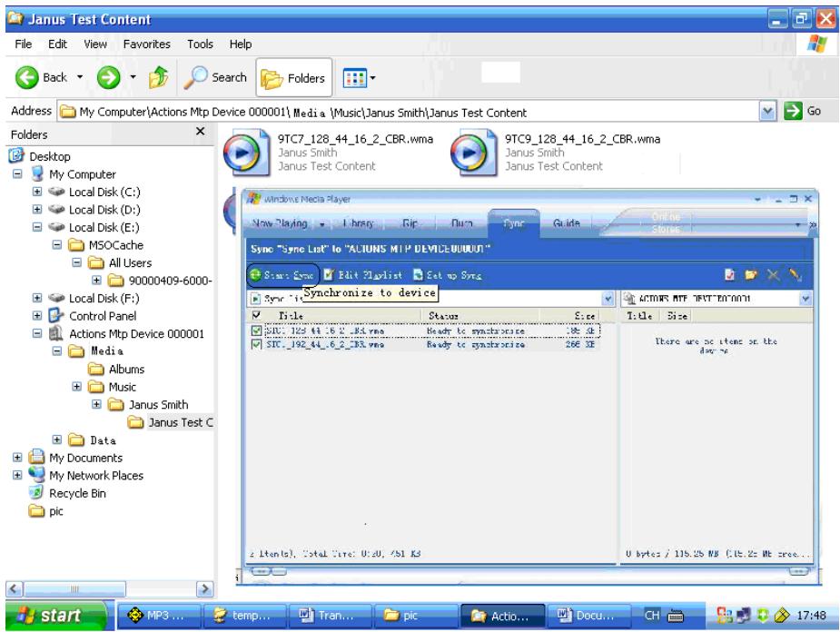The image size is (840, 632).
Task: Click the pencil icon in sync toolbar
Action: pyautogui.click(x=795, y=275)
